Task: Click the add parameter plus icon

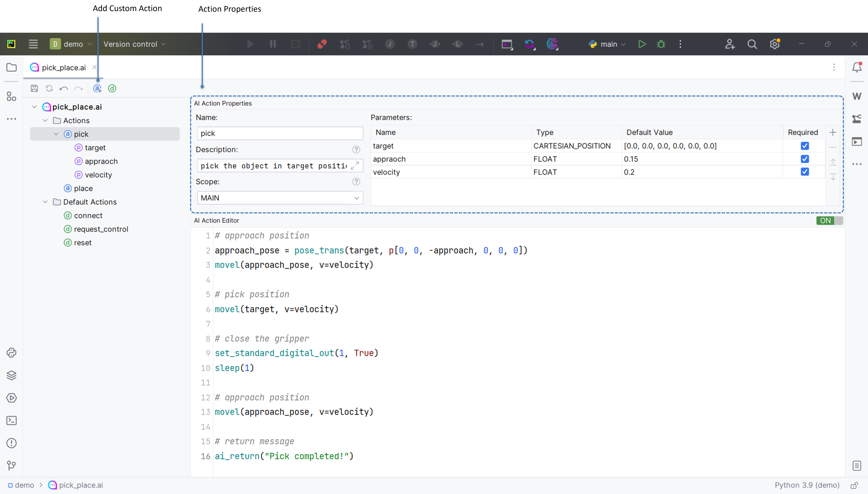Action: [x=833, y=132]
